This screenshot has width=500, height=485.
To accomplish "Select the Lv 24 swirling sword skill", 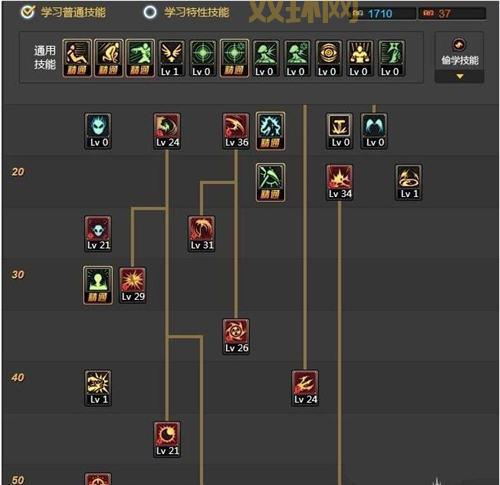I will [167, 131].
